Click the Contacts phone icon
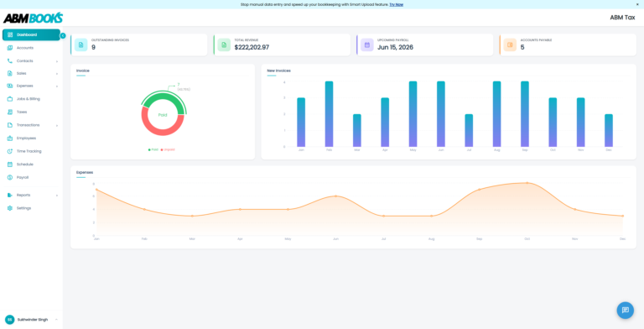Viewport: 644px width, 329px height. pyautogui.click(x=10, y=61)
